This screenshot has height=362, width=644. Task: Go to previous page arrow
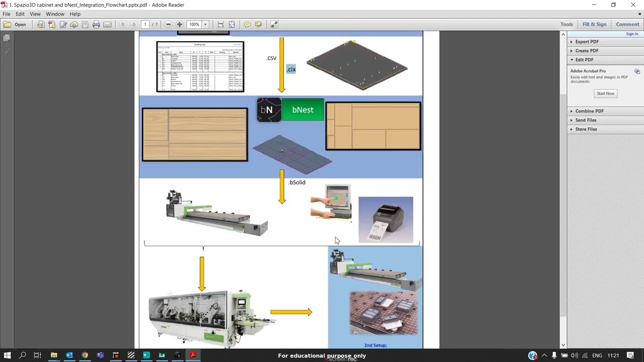[x=123, y=24]
